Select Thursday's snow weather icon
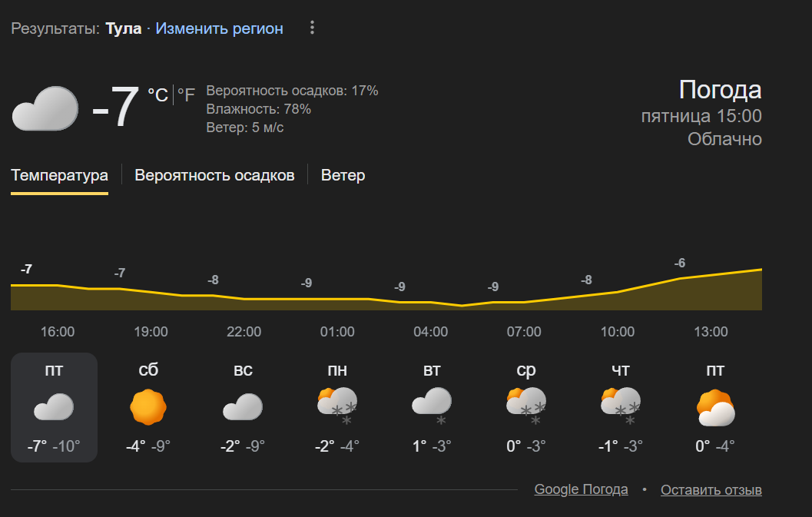 click(621, 407)
